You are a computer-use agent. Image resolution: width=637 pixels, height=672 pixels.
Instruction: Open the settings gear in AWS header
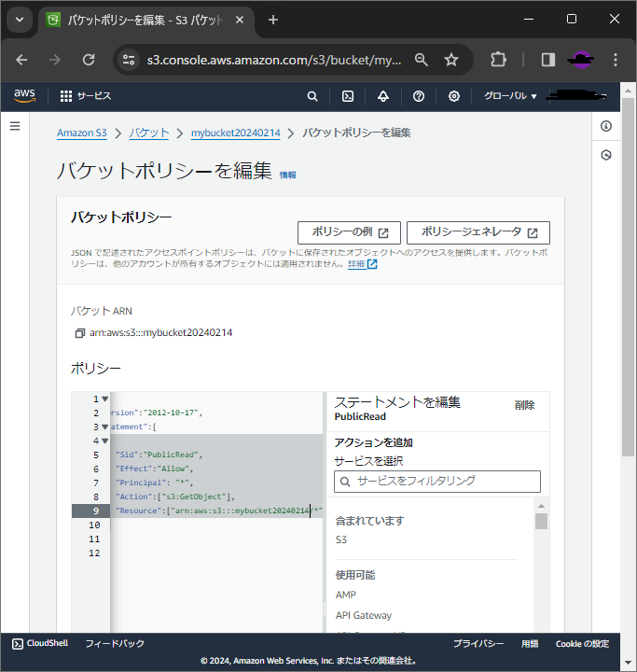click(x=454, y=96)
